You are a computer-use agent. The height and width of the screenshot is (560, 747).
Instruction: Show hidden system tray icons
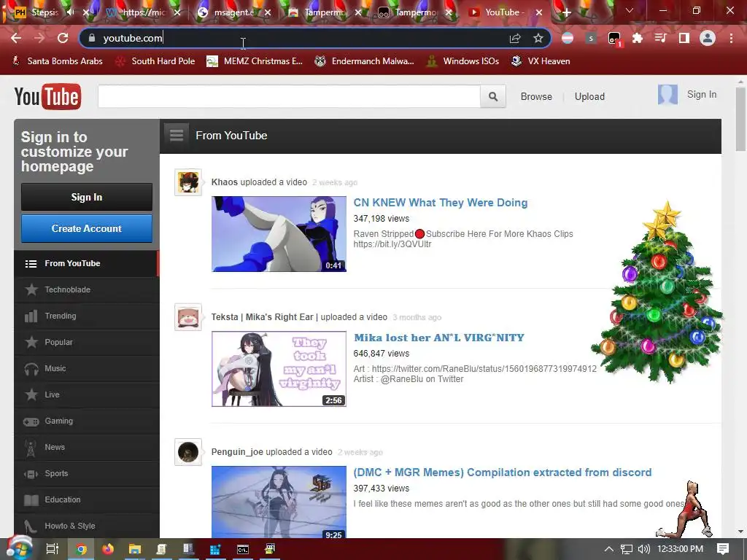pos(609,549)
